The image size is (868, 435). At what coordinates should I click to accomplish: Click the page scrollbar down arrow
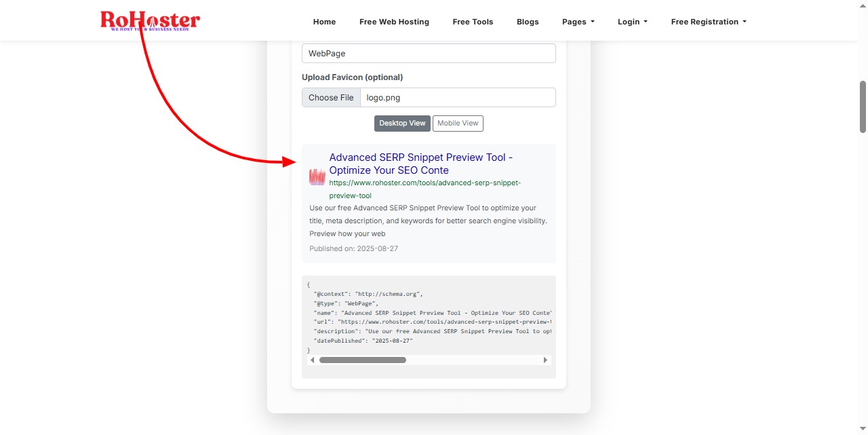pos(863,430)
